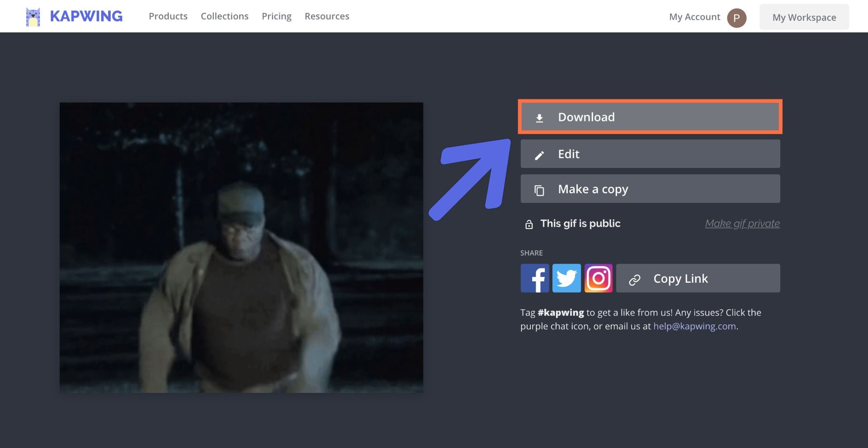Toggle privacy with Make gif private
The image size is (868, 448).
pos(742,224)
